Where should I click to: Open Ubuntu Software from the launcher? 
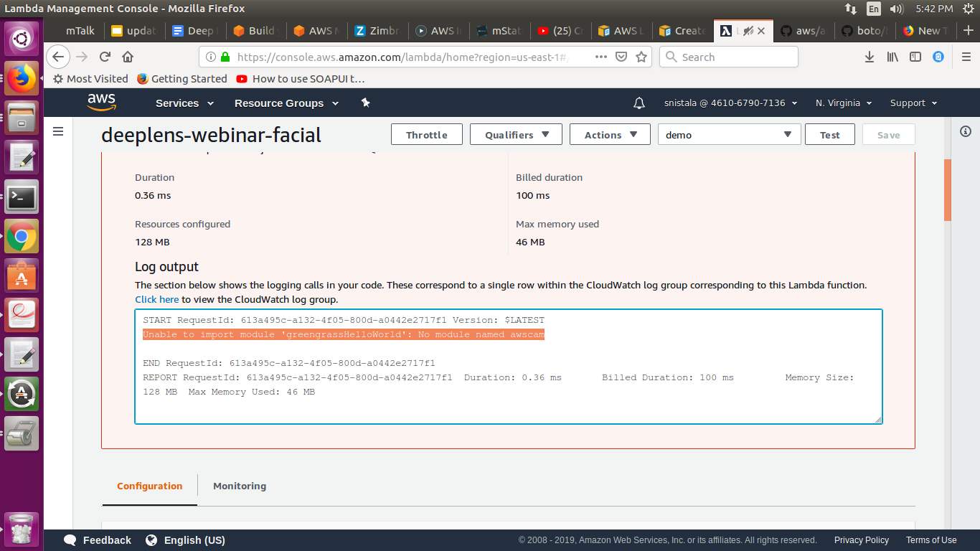(22, 275)
